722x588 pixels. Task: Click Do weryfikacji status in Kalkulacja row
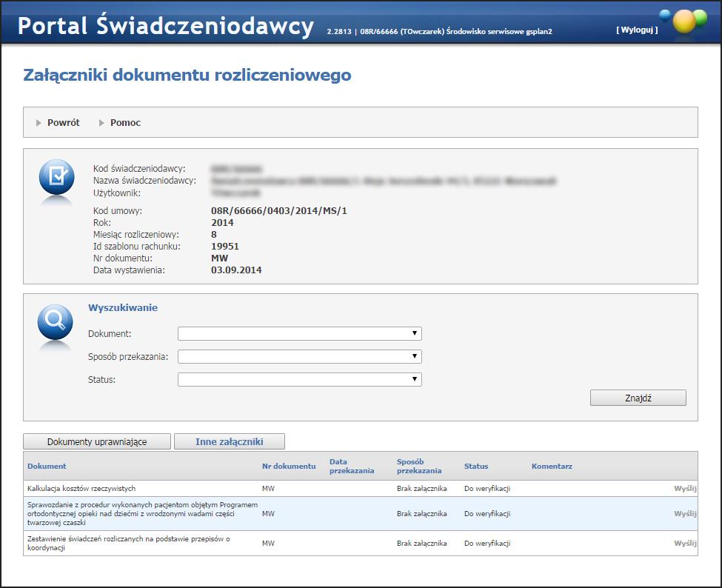click(x=487, y=489)
